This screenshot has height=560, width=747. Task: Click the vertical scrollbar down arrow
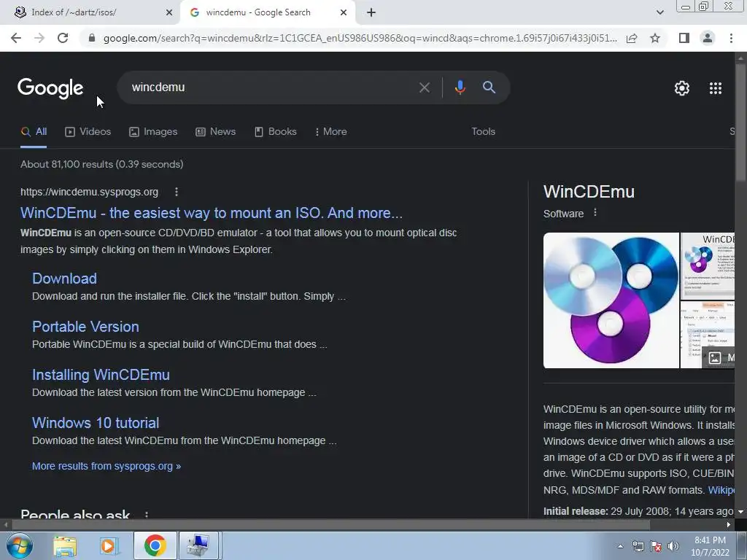pyautogui.click(x=741, y=512)
